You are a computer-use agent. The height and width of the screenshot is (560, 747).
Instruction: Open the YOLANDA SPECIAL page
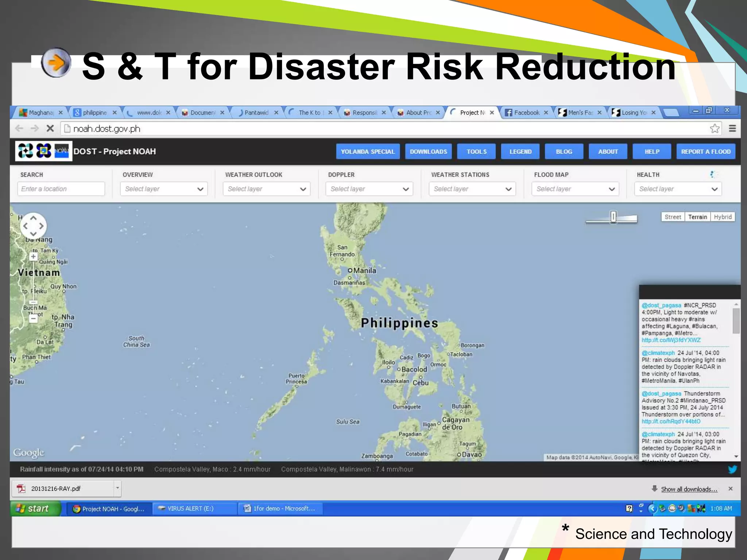pyautogui.click(x=368, y=151)
